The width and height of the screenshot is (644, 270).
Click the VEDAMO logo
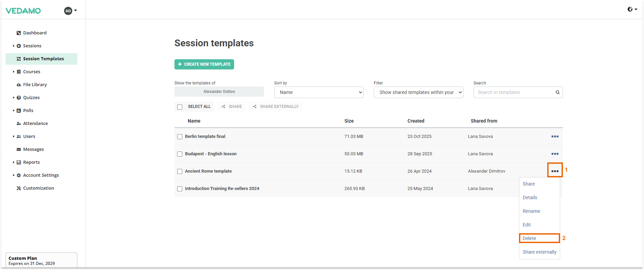(x=23, y=11)
